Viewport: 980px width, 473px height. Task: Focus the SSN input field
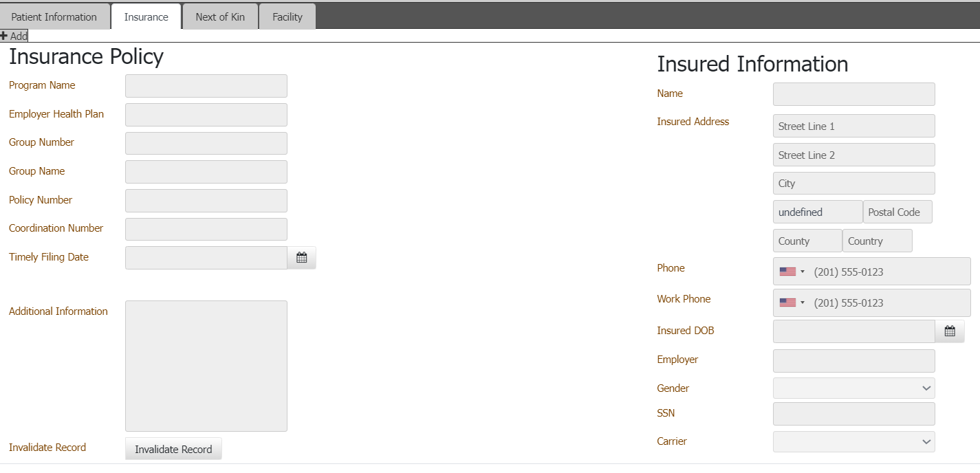pyautogui.click(x=853, y=414)
